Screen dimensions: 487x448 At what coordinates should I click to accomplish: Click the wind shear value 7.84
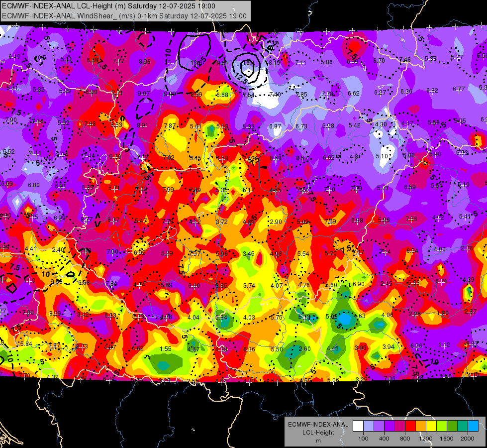(x=111, y=284)
